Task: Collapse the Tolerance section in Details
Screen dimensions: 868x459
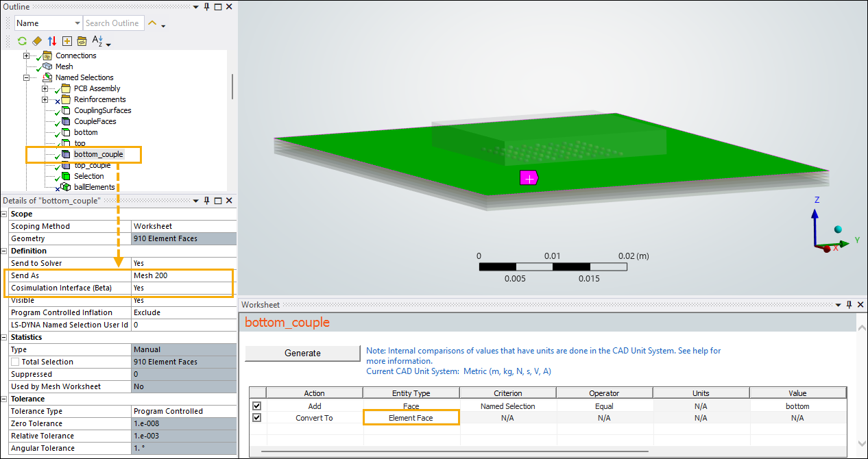Action: (x=5, y=399)
